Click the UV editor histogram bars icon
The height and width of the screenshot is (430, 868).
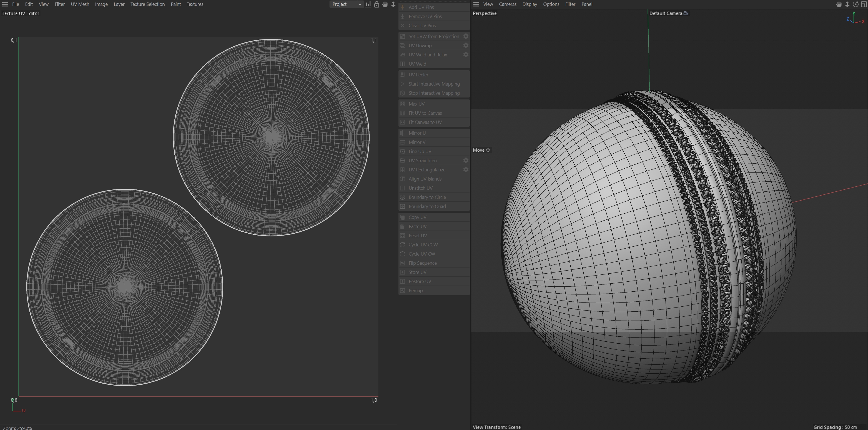click(368, 4)
